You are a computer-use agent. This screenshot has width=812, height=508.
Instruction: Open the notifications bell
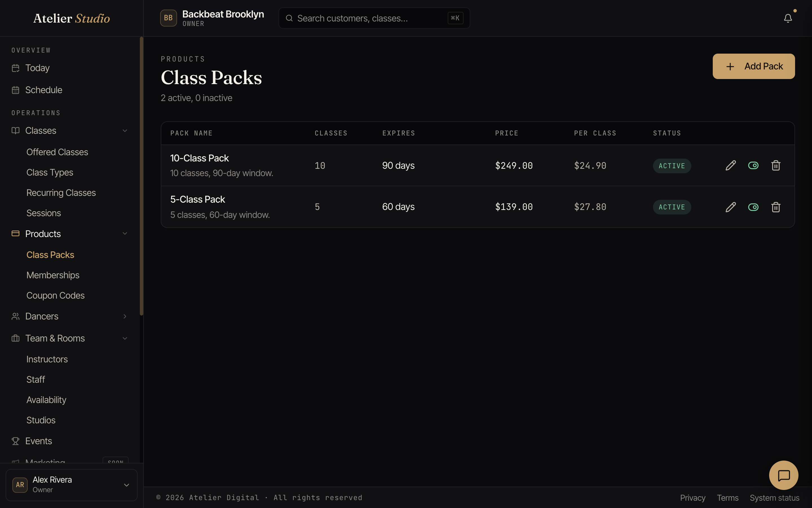[x=787, y=18]
